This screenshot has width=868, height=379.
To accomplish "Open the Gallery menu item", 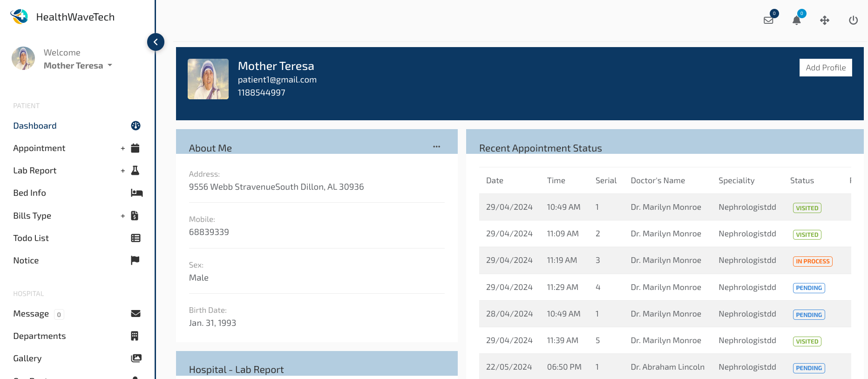I will pyautogui.click(x=27, y=358).
